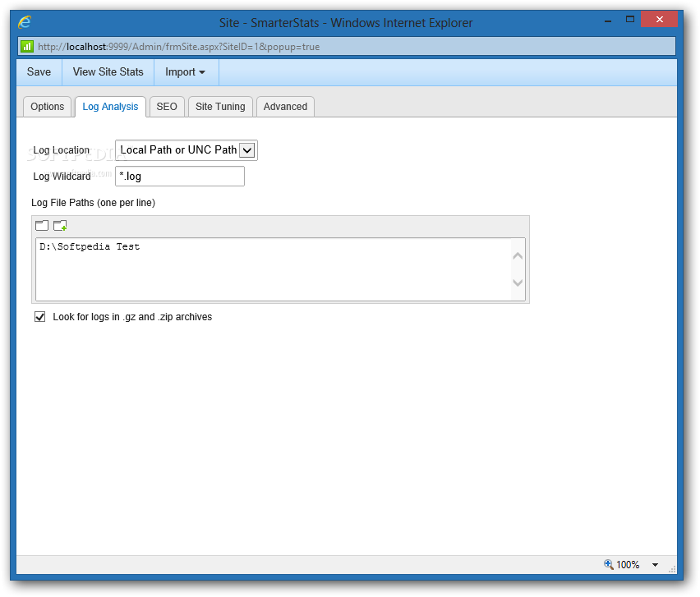Open the Advanced tab
This screenshot has height=597, width=700.
[285, 107]
